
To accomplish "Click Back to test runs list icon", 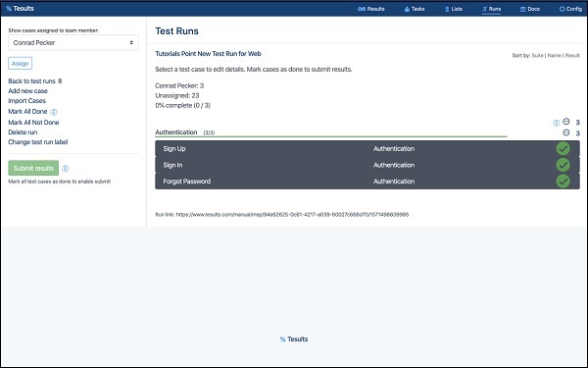I will tap(60, 81).
